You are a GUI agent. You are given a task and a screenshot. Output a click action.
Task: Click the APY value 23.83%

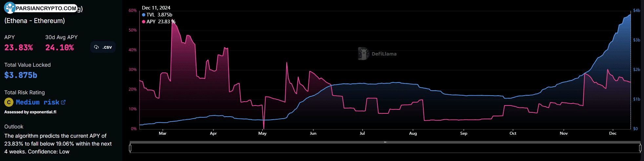click(19, 48)
